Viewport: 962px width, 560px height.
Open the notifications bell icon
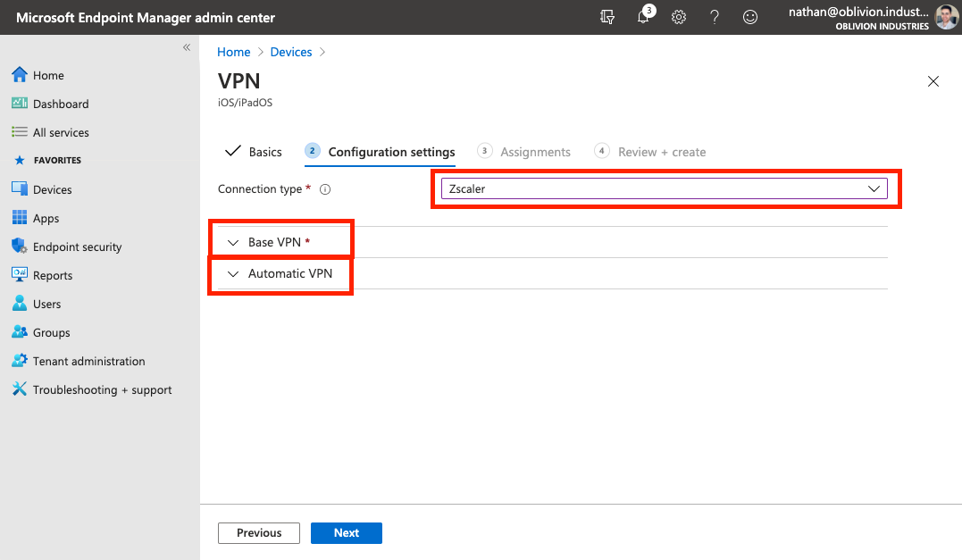point(643,17)
